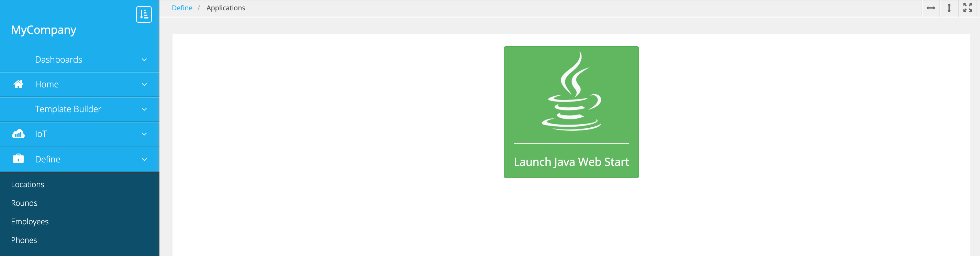The image size is (980, 256).
Task: Expand the Dashboards menu chevron
Action: pos(144,60)
